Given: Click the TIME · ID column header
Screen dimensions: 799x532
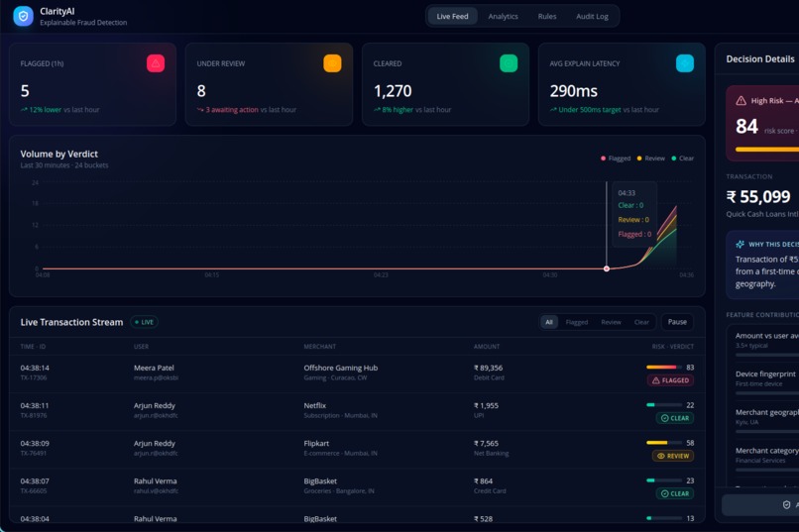Looking at the screenshot, I should click(33, 346).
